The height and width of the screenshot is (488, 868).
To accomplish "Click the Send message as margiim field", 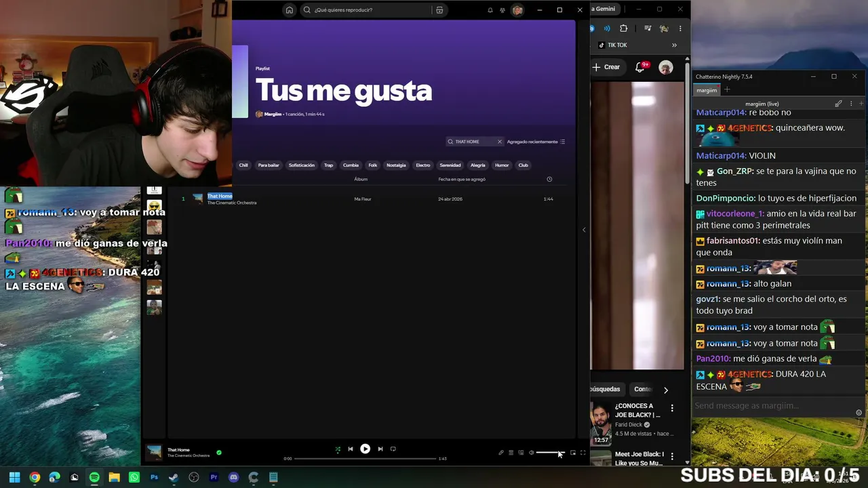I will click(774, 406).
